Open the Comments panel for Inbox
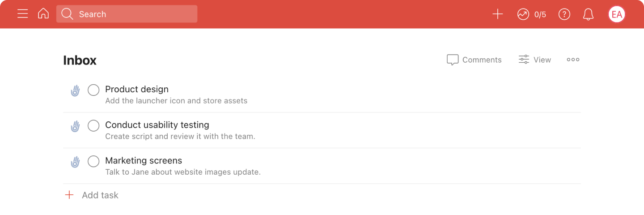 click(474, 60)
